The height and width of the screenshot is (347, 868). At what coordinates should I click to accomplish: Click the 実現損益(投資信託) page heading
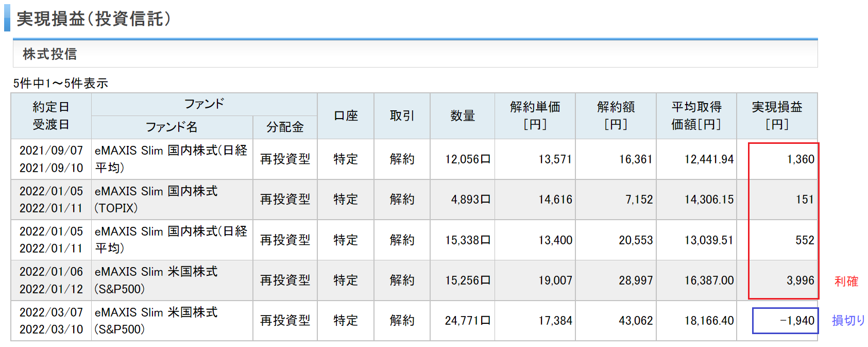click(x=94, y=19)
